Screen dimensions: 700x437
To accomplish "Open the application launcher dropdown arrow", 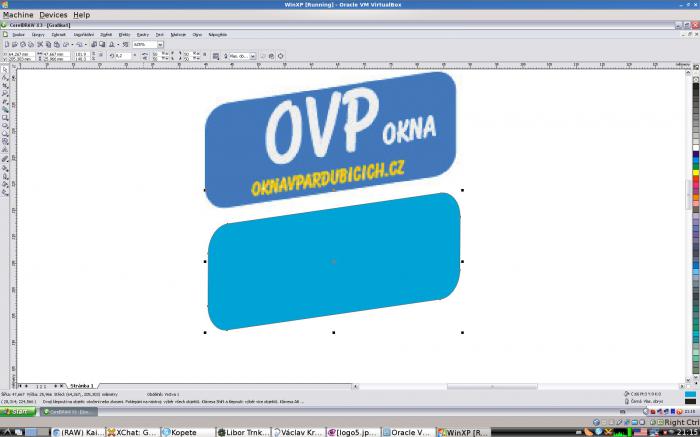I will [118, 45].
